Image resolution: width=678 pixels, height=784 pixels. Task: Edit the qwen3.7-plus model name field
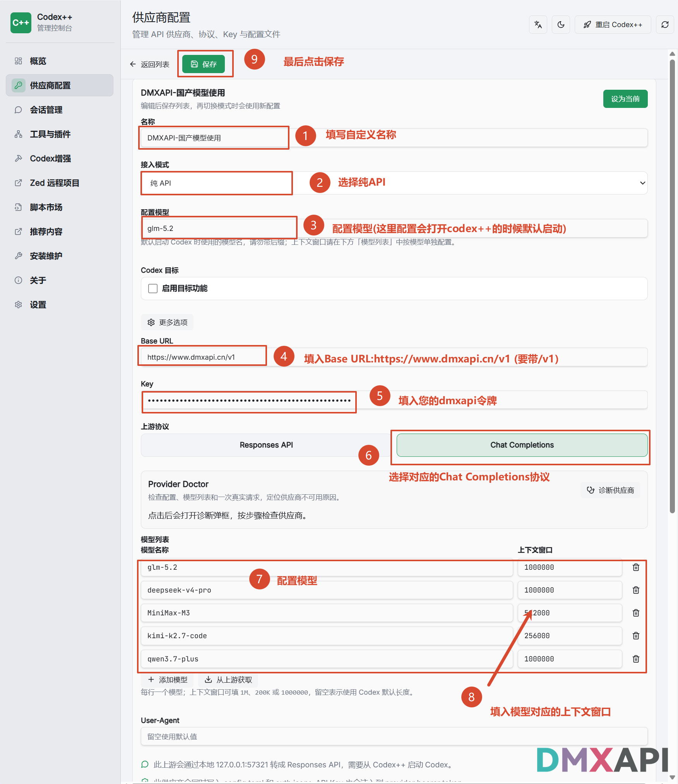(327, 659)
